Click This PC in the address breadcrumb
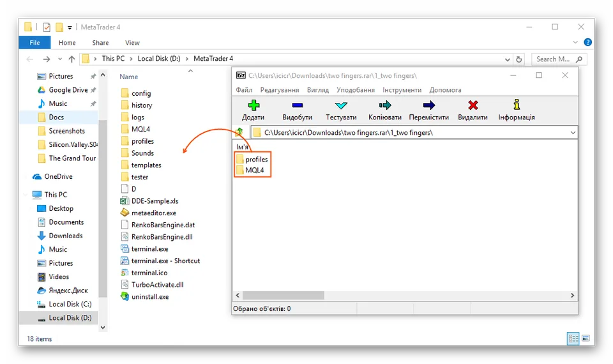The width and height of the screenshot is (613, 364). [113, 59]
